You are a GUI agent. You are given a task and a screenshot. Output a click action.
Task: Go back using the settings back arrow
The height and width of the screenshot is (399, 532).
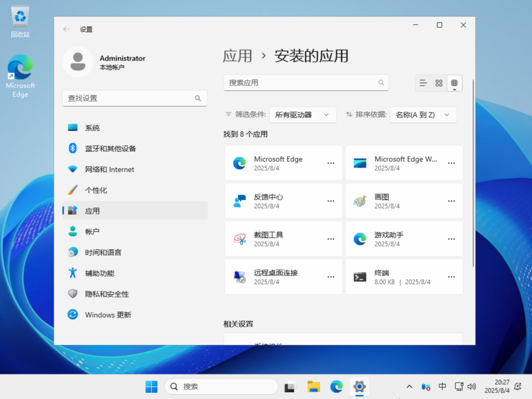(66, 29)
